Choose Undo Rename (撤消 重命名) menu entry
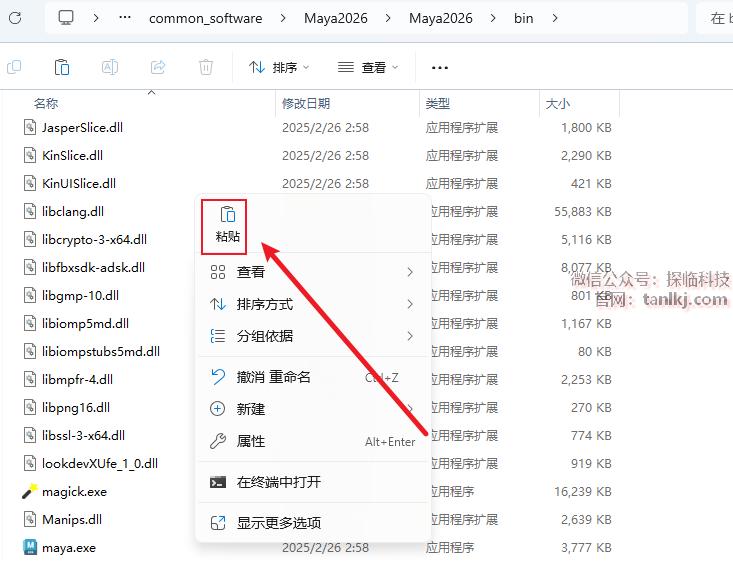 (x=313, y=377)
